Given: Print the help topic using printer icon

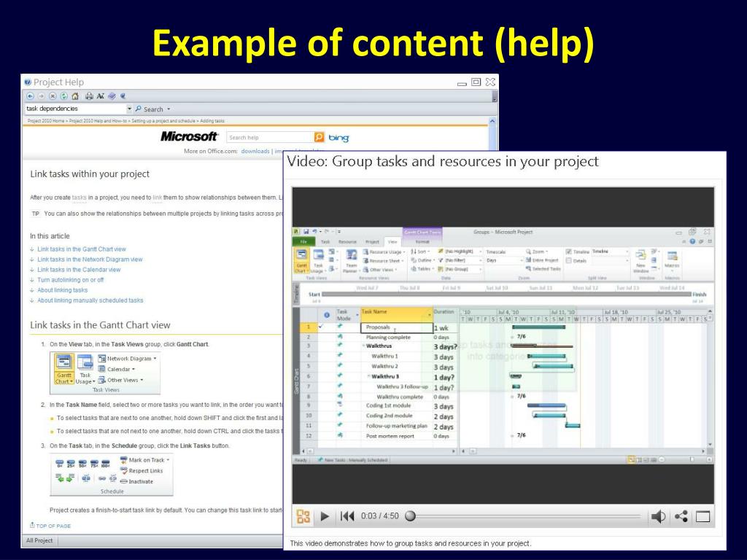Looking at the screenshot, I should [89, 96].
